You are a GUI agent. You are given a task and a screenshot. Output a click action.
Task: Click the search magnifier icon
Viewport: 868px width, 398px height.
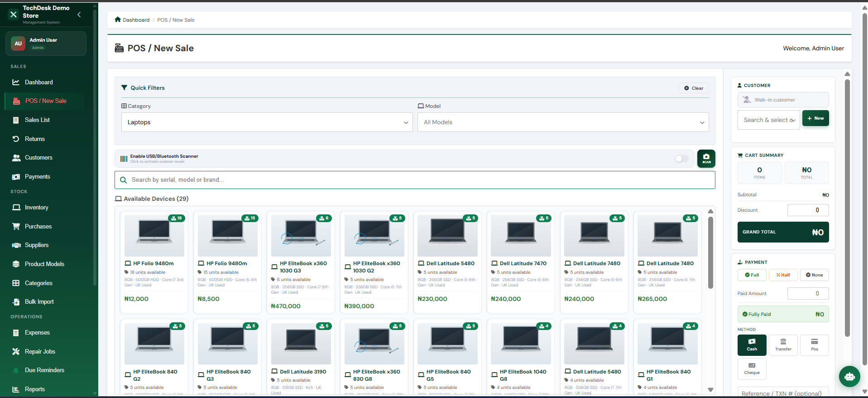[x=123, y=180]
